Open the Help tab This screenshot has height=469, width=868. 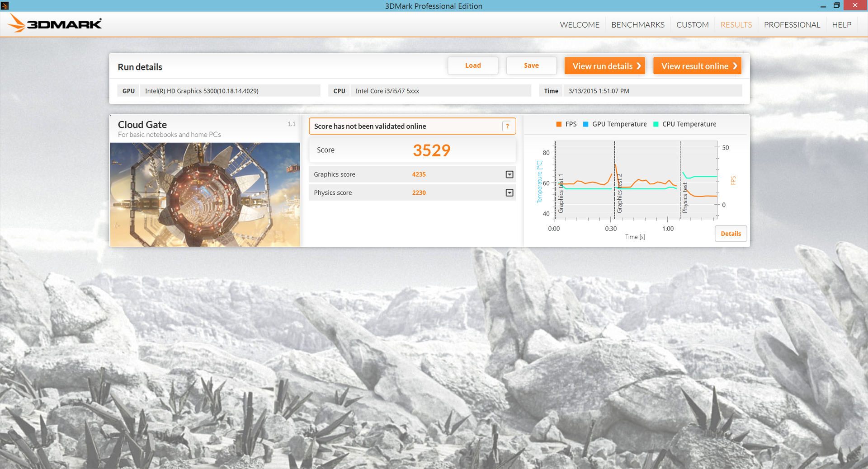coord(842,25)
